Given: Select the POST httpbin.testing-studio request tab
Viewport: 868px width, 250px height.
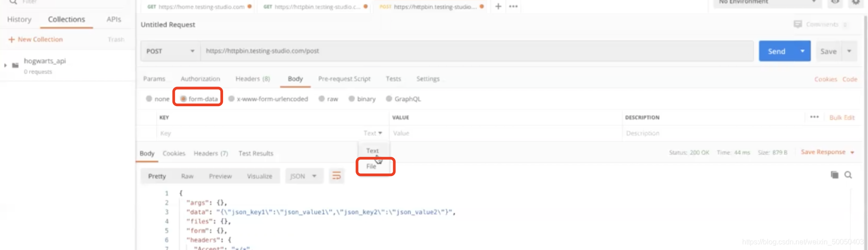Looking at the screenshot, I should coord(432,7).
